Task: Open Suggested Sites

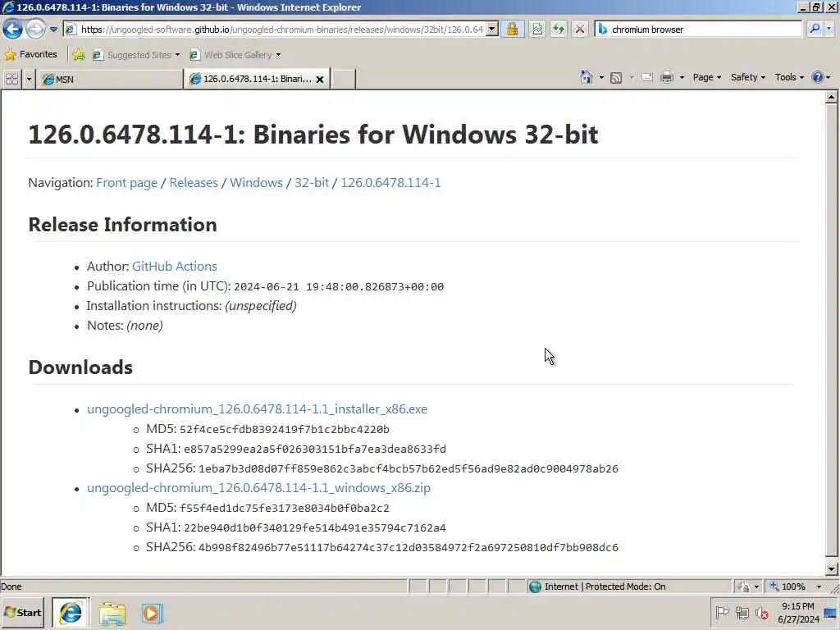Action: click(136, 55)
